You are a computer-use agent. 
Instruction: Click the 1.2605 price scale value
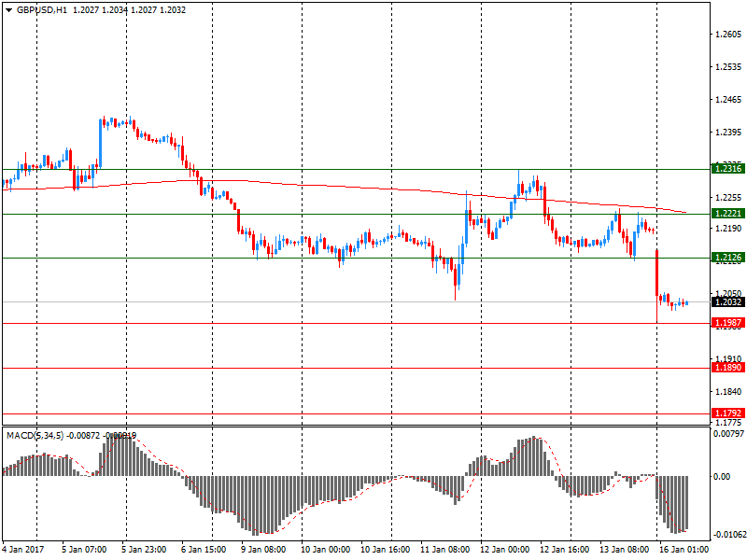coord(728,35)
